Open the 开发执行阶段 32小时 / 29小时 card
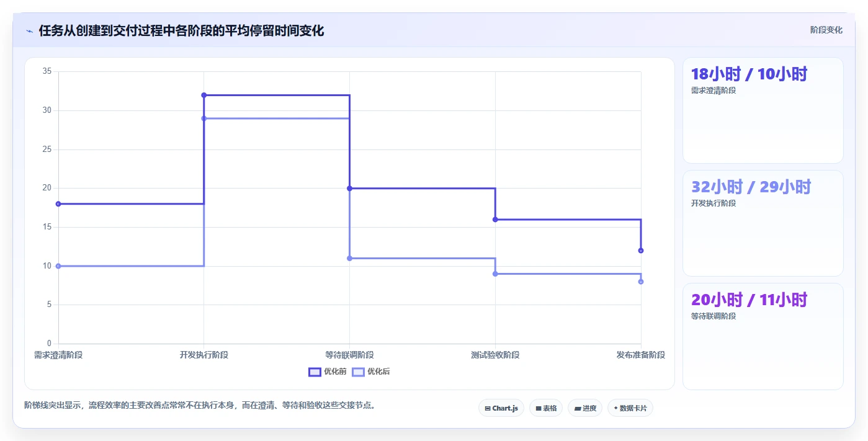Image resolution: width=868 pixels, height=441 pixels. coord(763,223)
